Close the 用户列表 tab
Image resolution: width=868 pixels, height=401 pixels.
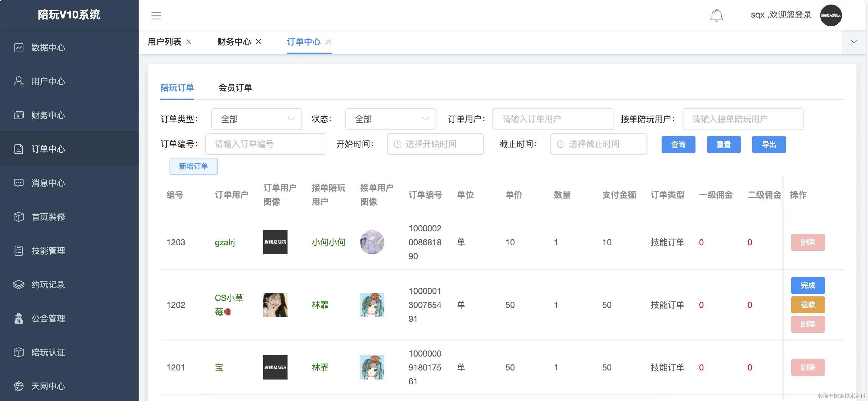pyautogui.click(x=189, y=42)
